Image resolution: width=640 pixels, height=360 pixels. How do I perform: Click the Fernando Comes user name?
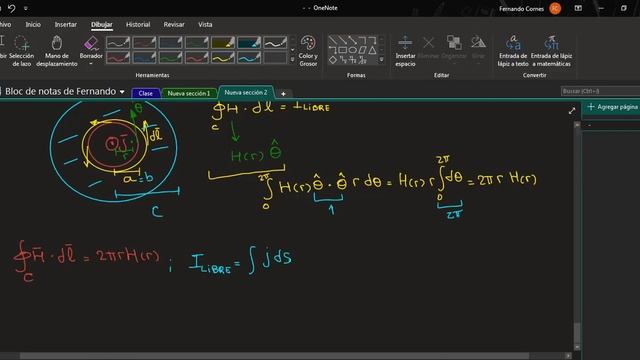pos(521,9)
